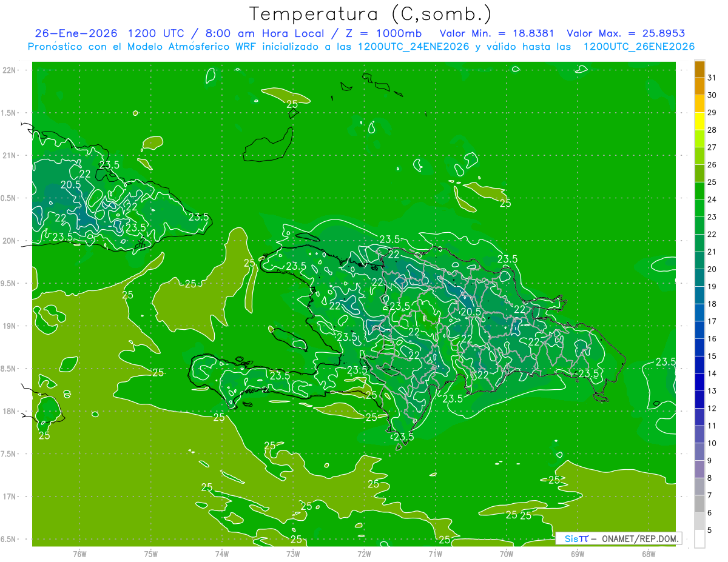Pick the white swatch below 5

[x=699, y=539]
